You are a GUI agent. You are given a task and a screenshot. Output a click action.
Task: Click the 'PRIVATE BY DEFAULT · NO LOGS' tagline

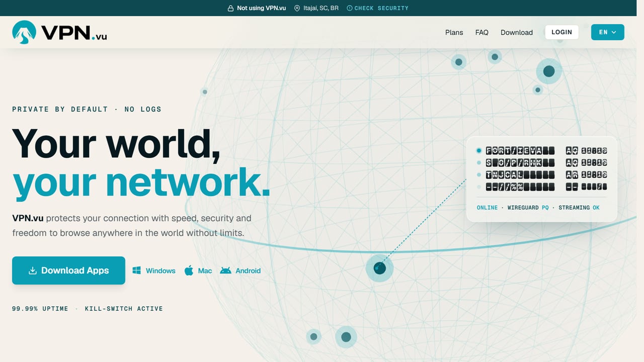[87, 109]
